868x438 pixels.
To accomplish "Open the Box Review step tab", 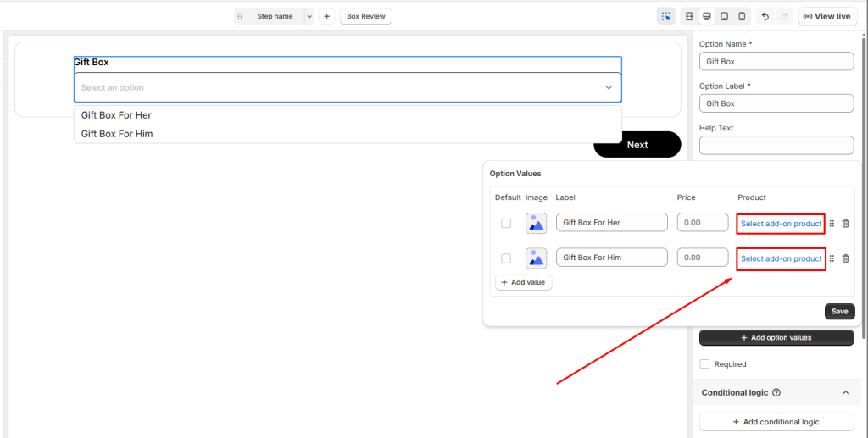I will [366, 16].
